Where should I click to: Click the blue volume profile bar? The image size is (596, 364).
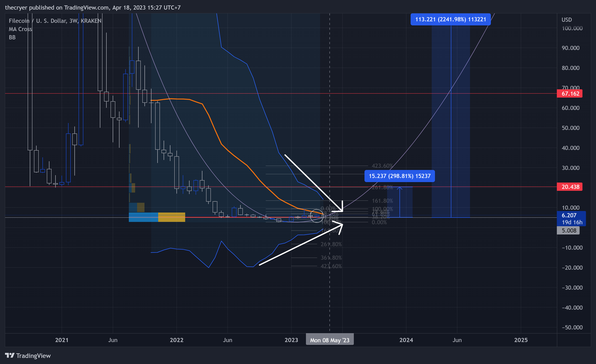(143, 217)
